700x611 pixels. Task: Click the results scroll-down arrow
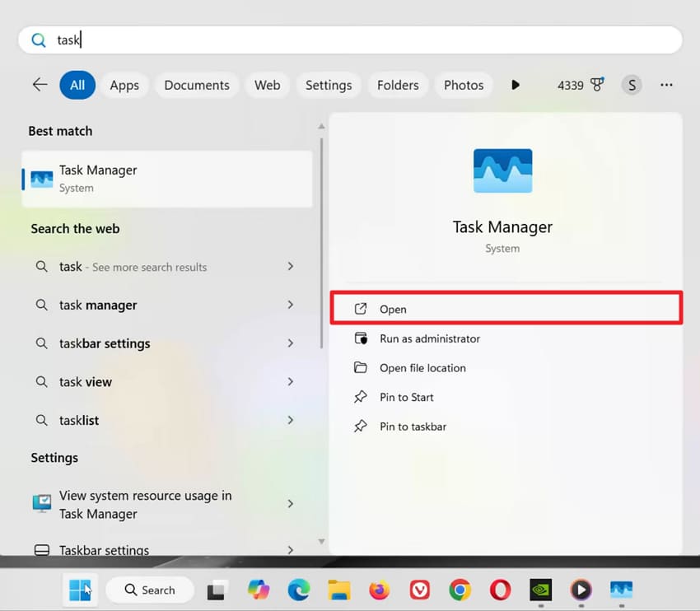pos(321,541)
